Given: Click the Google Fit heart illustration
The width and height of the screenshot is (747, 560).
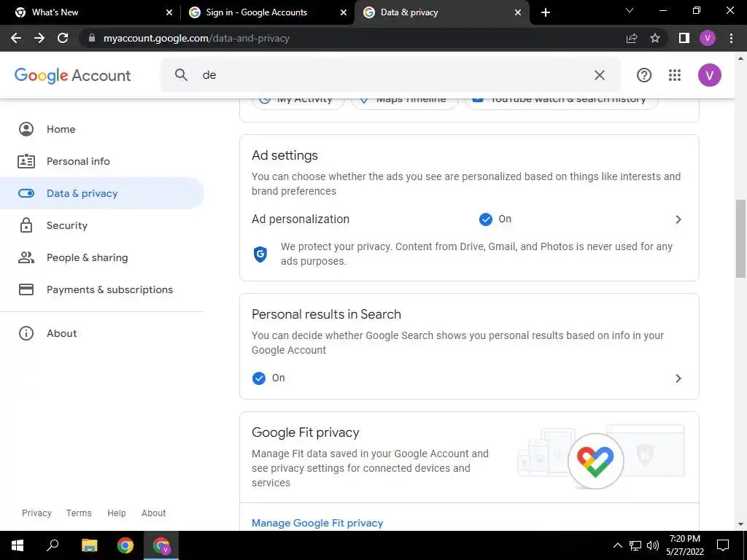Looking at the screenshot, I should 595,461.
